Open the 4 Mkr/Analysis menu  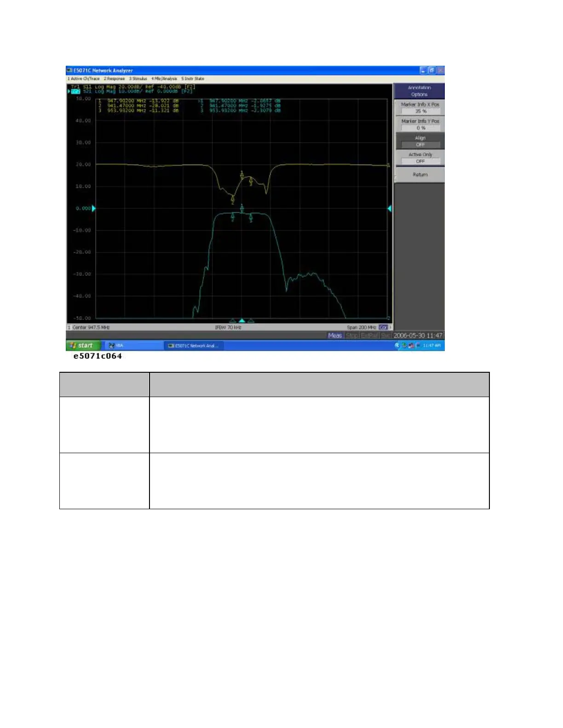(164, 79)
